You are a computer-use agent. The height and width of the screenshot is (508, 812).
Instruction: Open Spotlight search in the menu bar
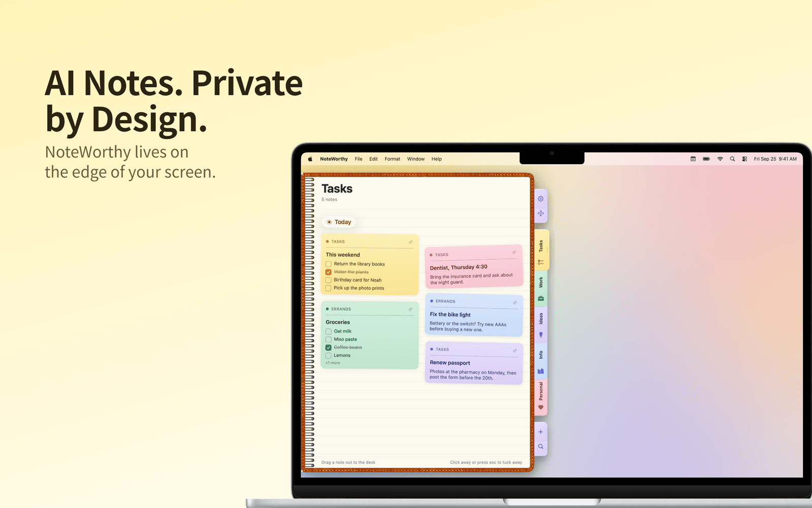click(732, 159)
